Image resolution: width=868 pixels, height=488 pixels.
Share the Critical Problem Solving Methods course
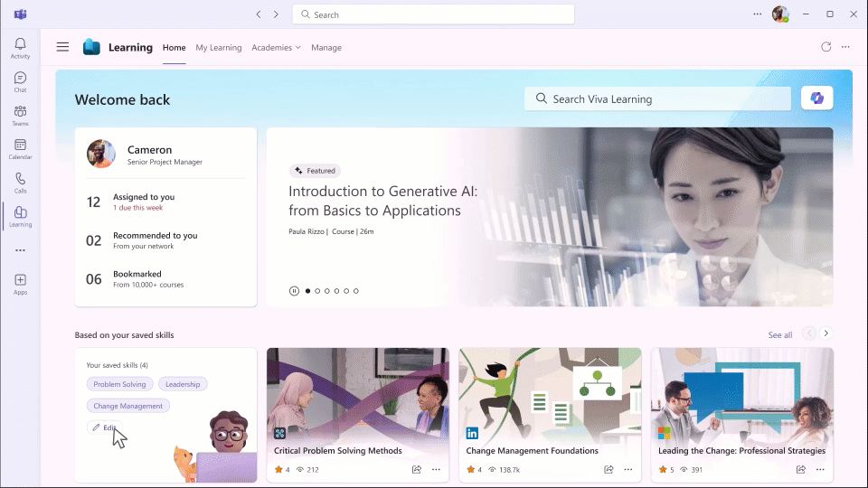pyautogui.click(x=417, y=470)
